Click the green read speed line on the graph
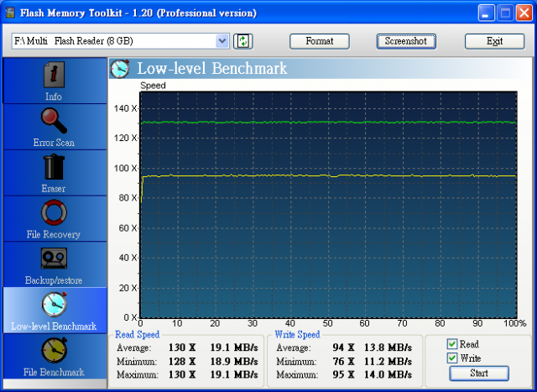 click(329, 123)
